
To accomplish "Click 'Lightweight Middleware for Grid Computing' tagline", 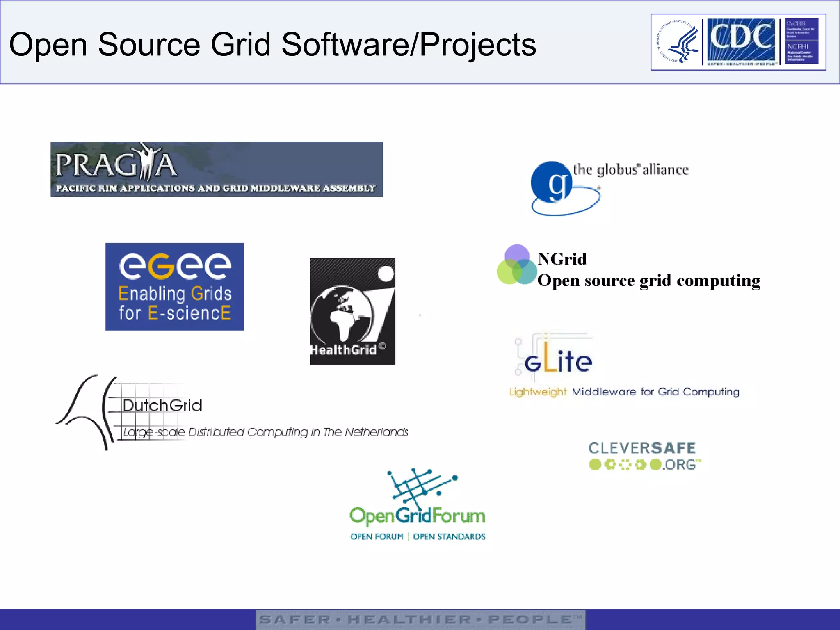I will pyautogui.click(x=624, y=392).
